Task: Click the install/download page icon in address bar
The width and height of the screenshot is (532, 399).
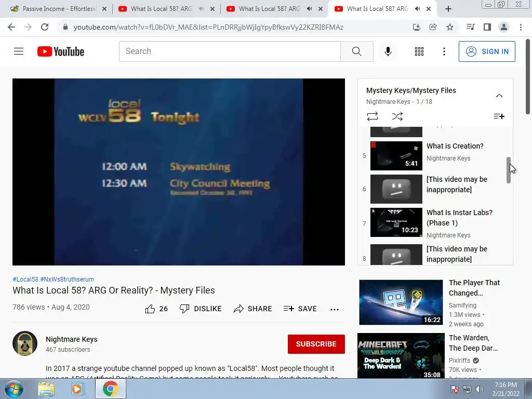Action: tap(416, 27)
